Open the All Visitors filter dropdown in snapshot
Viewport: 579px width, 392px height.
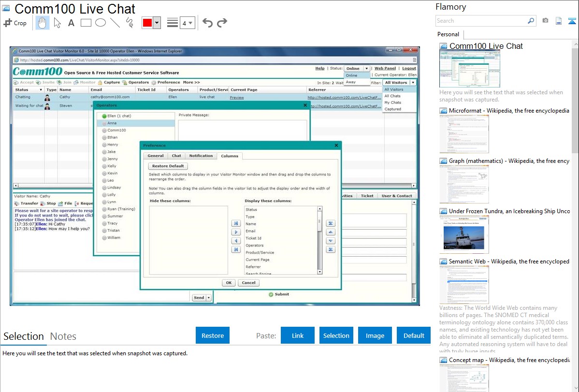(x=400, y=83)
